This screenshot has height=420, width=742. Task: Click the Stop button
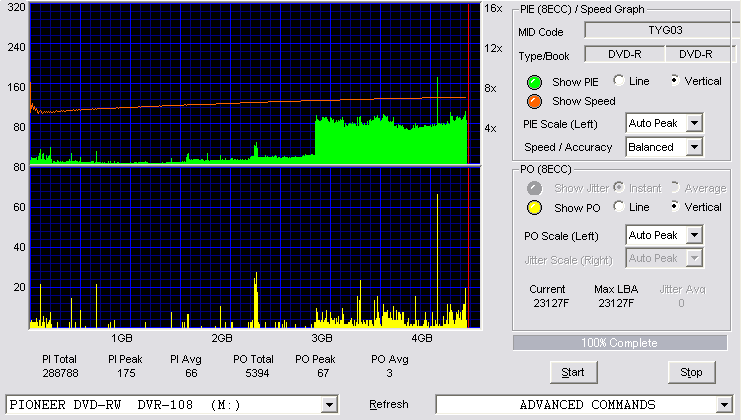[691, 373]
